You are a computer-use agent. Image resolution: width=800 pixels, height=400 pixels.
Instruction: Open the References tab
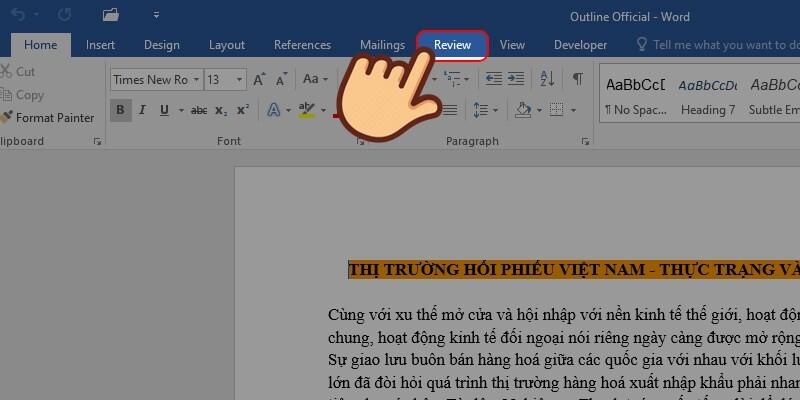(302, 45)
